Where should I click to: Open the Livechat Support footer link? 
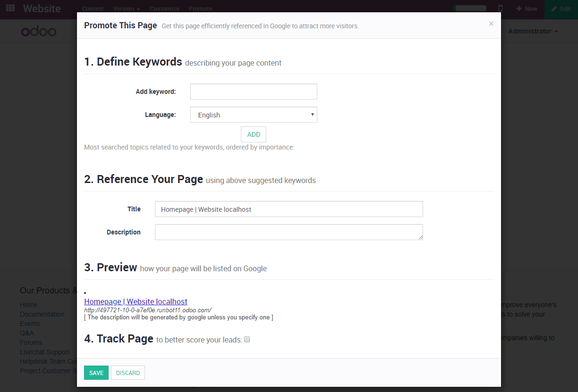coord(45,352)
